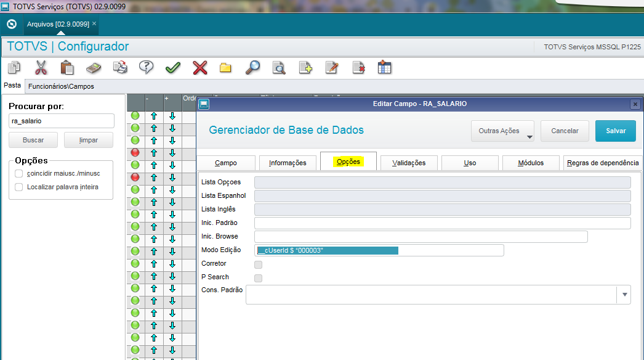Open Regras de dependência tab

coord(603,163)
